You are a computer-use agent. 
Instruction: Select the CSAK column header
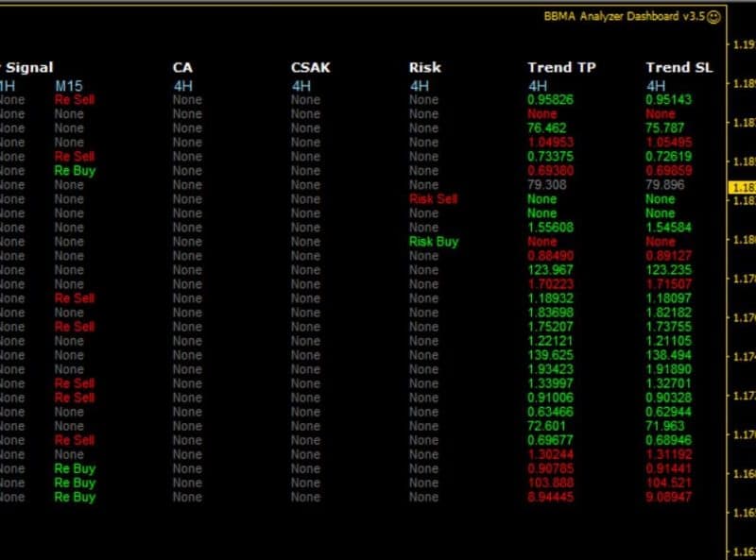(311, 67)
